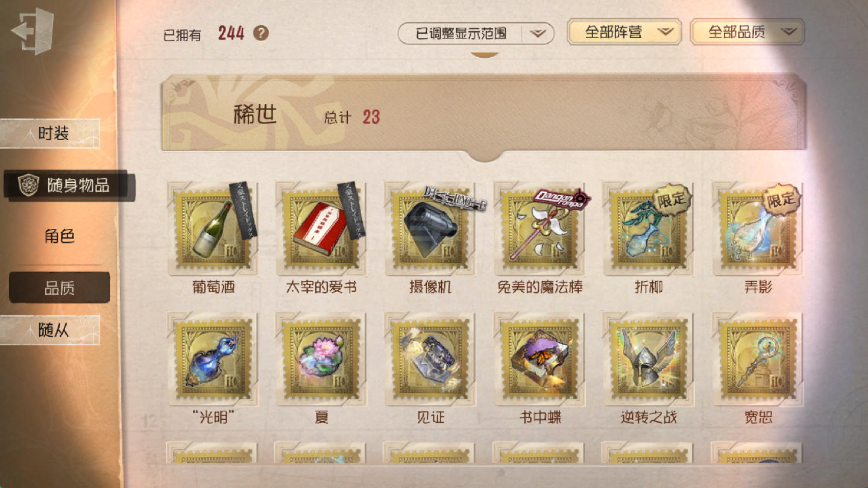Viewport: 868px width, 488px height.
Task: Select the 书中蝶 butterfly book thumbnail
Action: 539,359
